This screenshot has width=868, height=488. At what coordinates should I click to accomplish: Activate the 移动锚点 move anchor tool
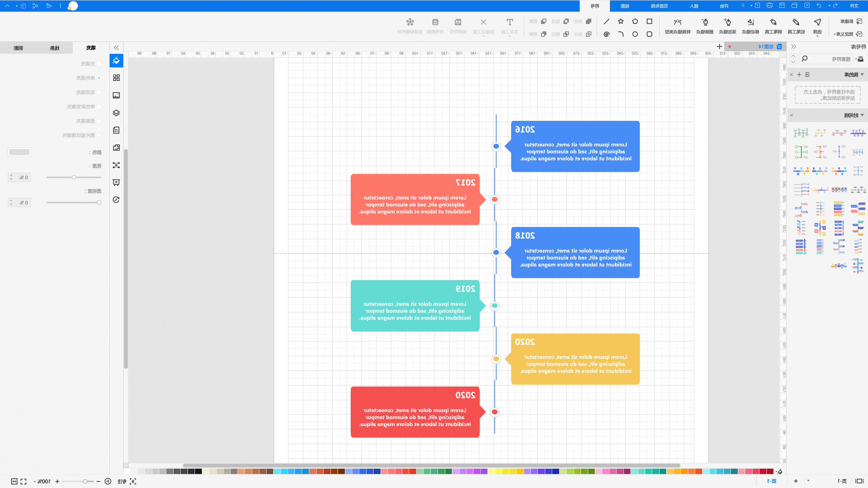point(750,26)
